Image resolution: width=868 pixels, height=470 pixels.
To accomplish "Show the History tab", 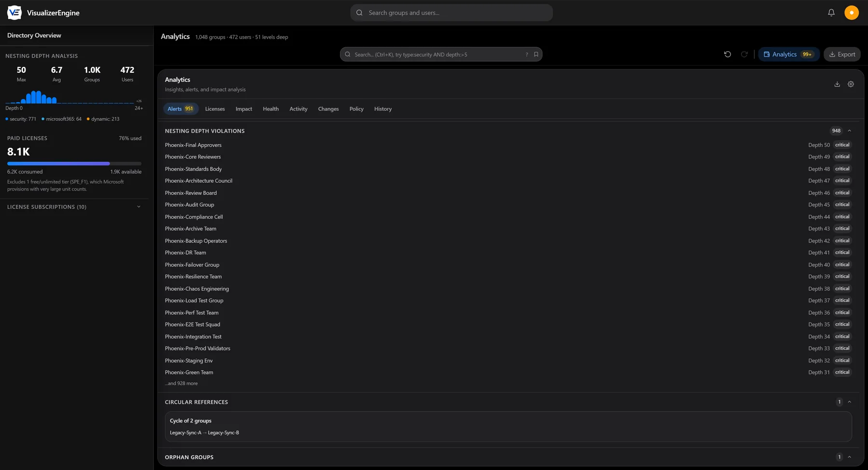I will click(x=383, y=109).
